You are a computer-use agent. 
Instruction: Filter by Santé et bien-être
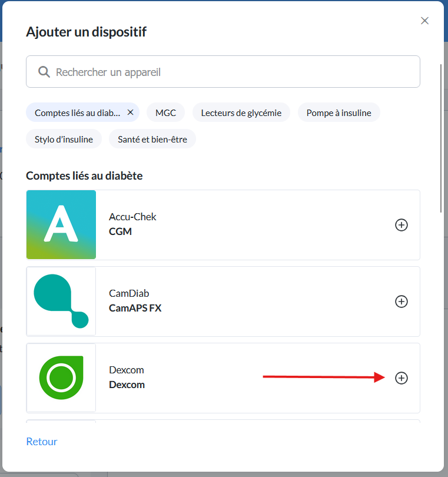152,139
